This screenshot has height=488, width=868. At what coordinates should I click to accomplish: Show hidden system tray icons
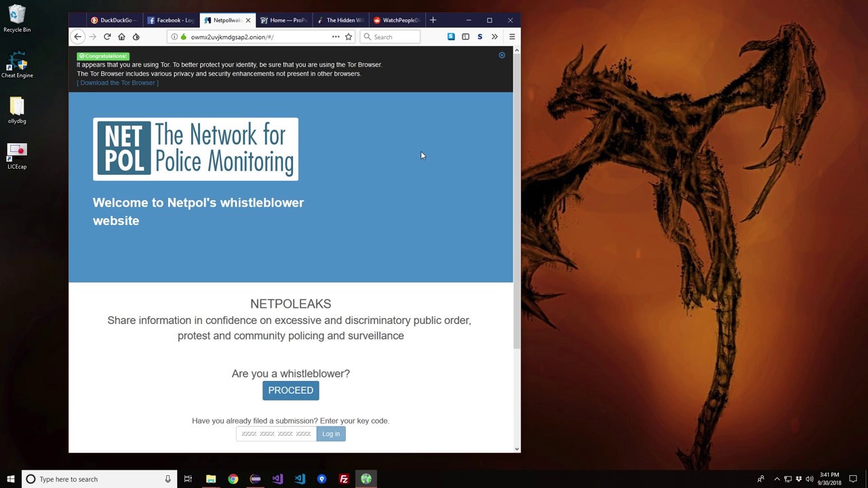point(777,479)
